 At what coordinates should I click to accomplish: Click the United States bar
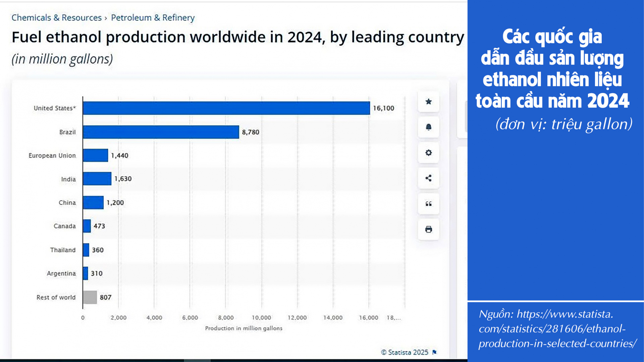click(x=226, y=108)
